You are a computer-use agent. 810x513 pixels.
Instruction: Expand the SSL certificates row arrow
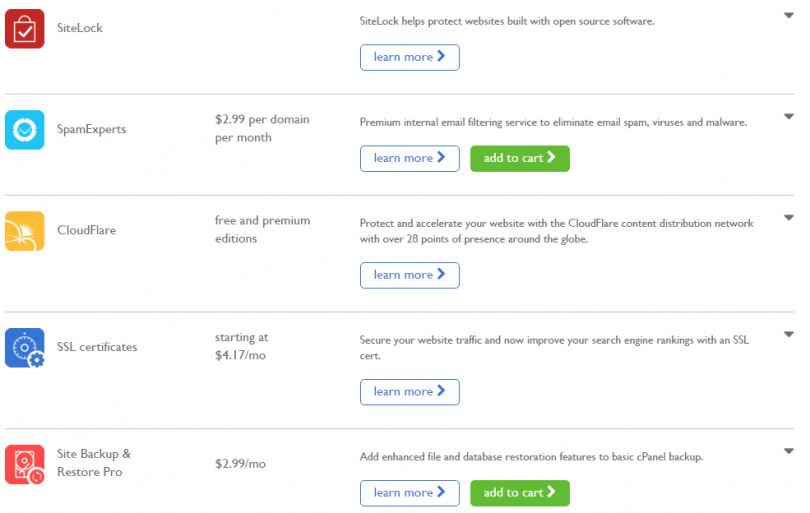click(x=788, y=334)
